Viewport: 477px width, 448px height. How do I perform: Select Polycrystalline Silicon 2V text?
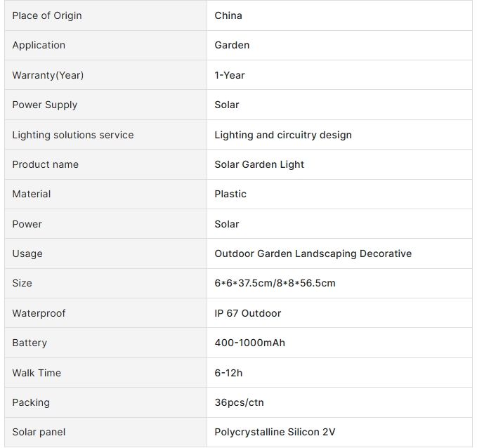(275, 432)
